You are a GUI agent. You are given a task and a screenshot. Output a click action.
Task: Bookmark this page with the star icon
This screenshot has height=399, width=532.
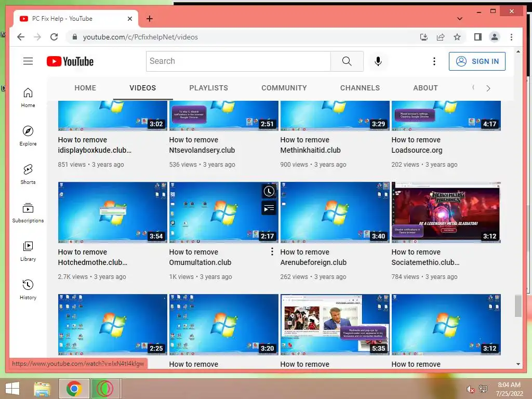click(x=457, y=37)
